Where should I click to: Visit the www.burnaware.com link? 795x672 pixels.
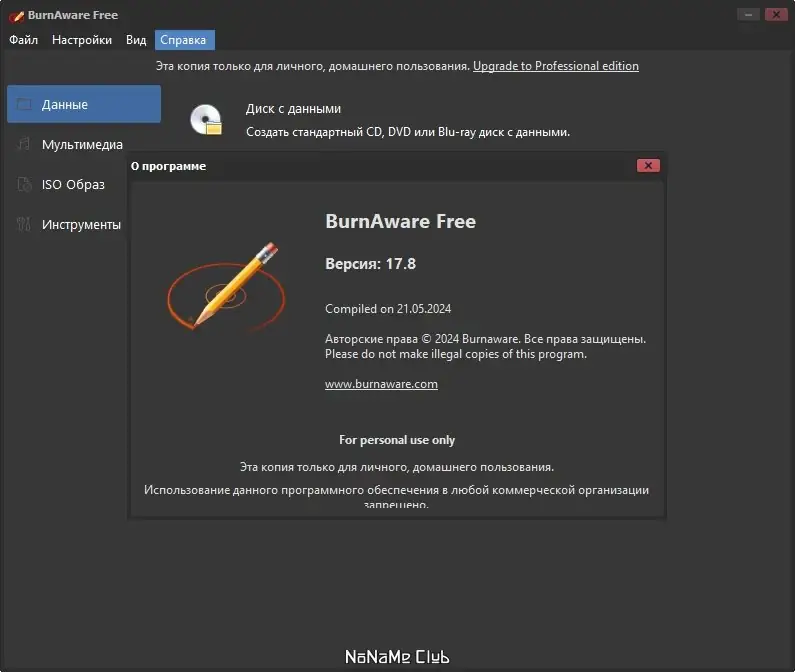(381, 384)
